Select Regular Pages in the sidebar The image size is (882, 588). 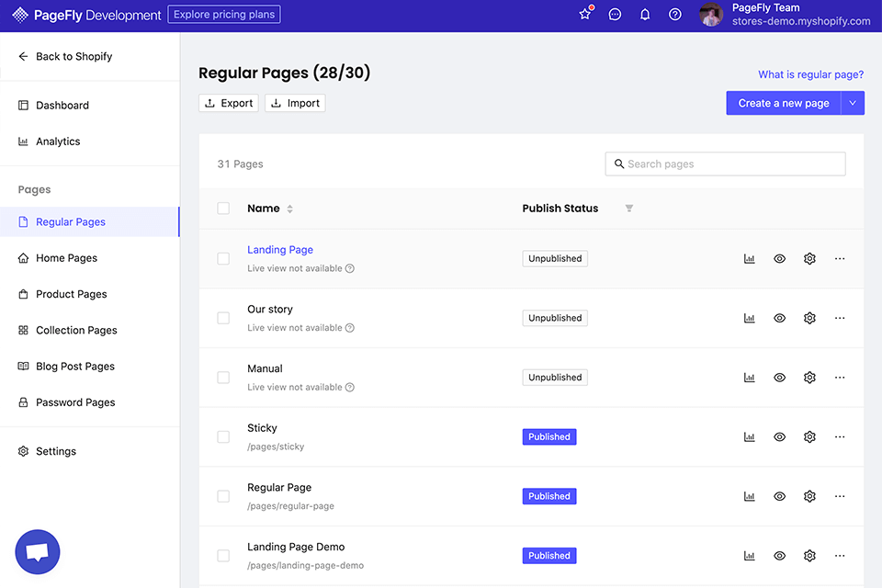[x=90, y=221]
